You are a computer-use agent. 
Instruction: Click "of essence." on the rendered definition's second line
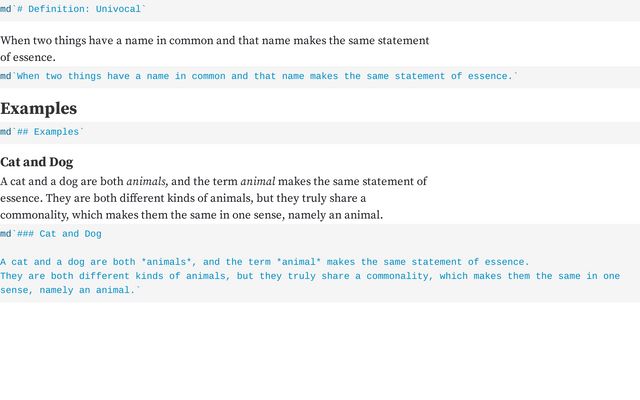coord(28,57)
